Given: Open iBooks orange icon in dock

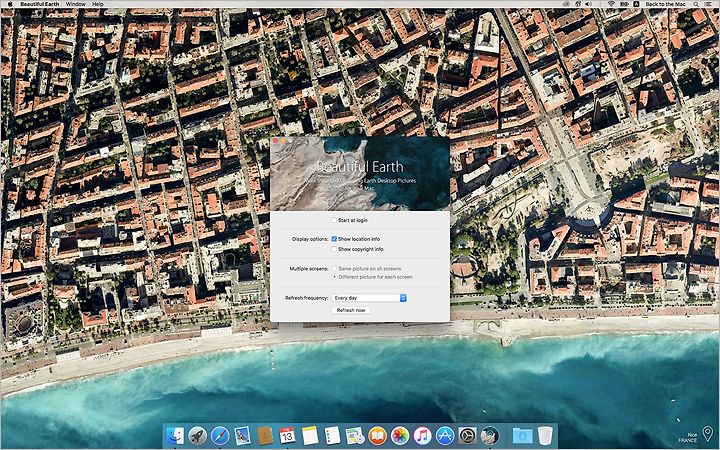Looking at the screenshot, I should point(377,435).
